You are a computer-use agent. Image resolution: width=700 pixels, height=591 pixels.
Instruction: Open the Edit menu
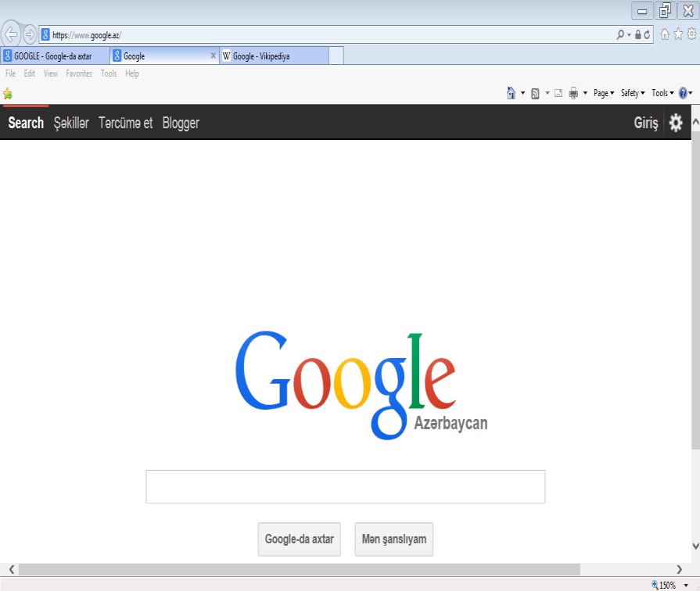point(30,73)
